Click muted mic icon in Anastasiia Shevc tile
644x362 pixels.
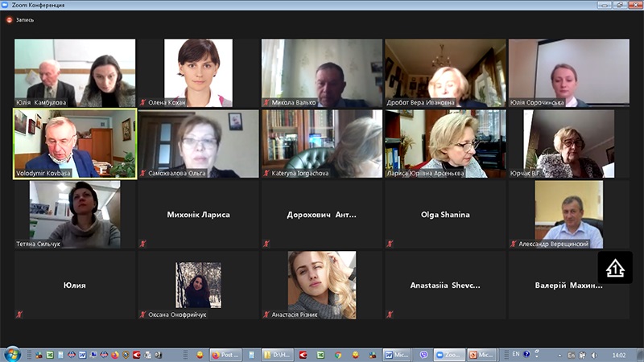[390, 315]
